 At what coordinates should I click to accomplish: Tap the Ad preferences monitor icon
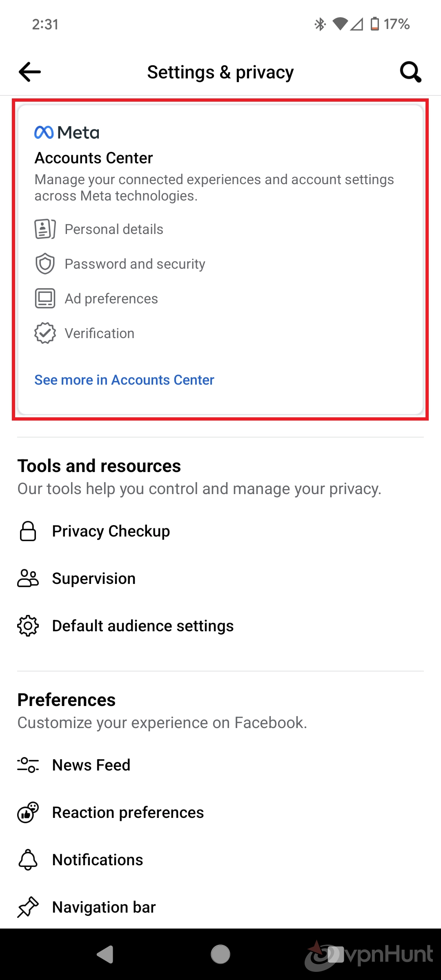pos(45,298)
